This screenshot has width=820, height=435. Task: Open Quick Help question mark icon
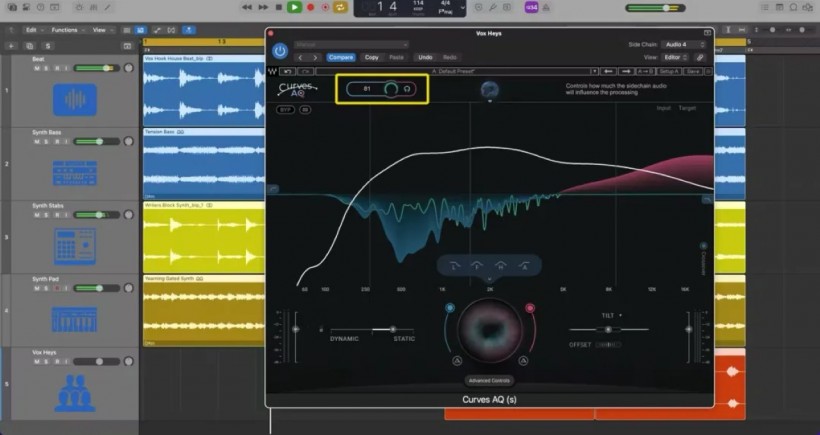[x=40, y=7]
